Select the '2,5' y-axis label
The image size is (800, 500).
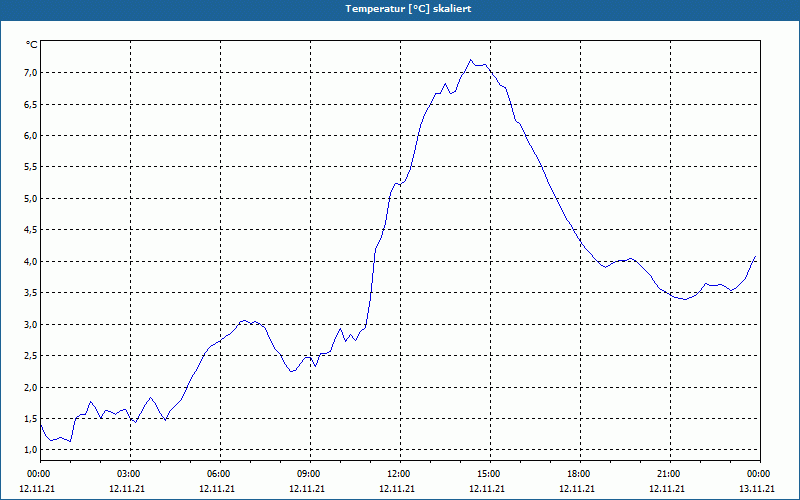31,356
